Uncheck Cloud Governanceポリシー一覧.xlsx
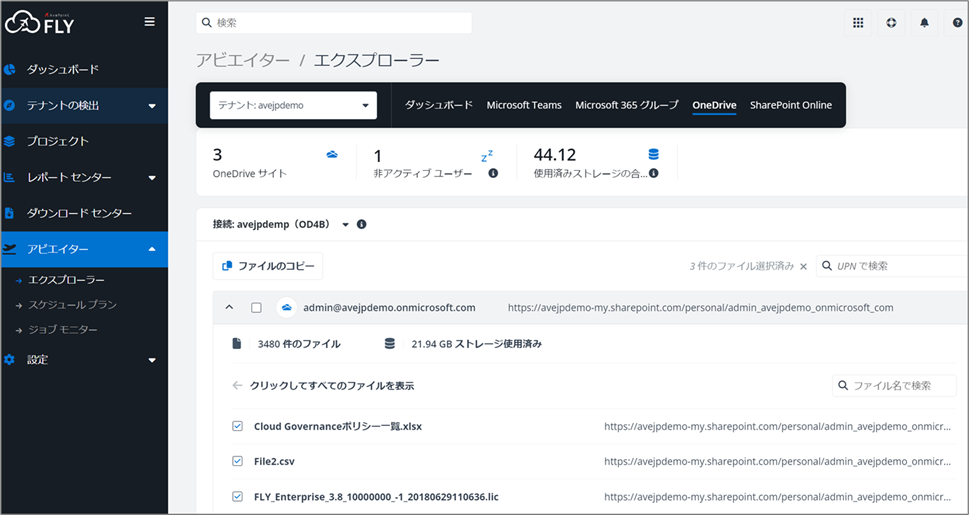 click(x=237, y=426)
